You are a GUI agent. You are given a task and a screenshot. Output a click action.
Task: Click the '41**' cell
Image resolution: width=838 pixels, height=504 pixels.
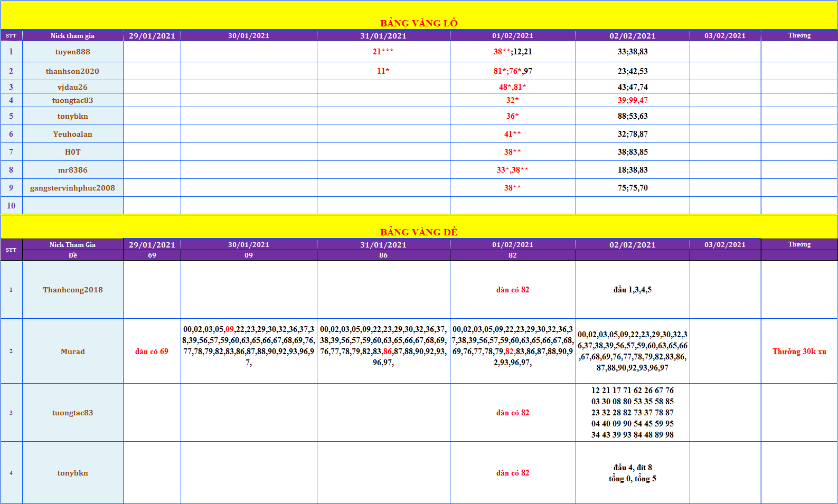[513, 134]
